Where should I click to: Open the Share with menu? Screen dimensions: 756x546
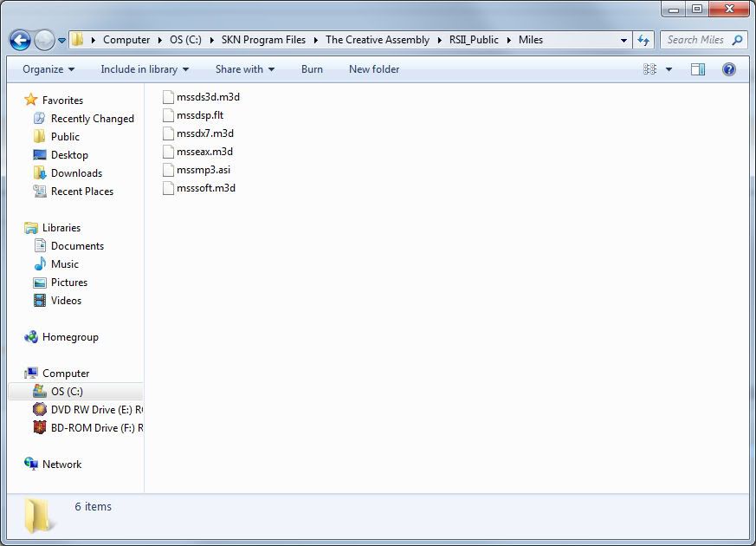coord(244,69)
